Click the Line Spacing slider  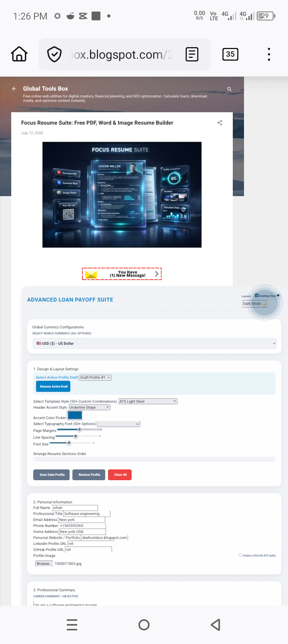[78, 436]
